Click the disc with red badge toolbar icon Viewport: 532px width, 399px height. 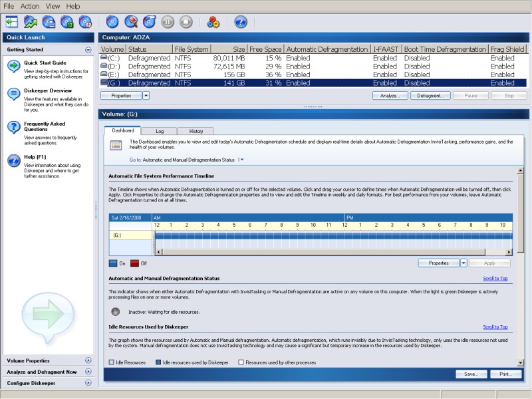tap(85, 23)
